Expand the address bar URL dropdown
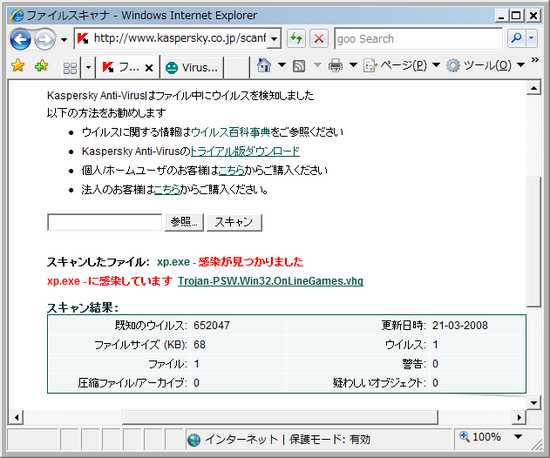The width and height of the screenshot is (550, 458). 274,39
